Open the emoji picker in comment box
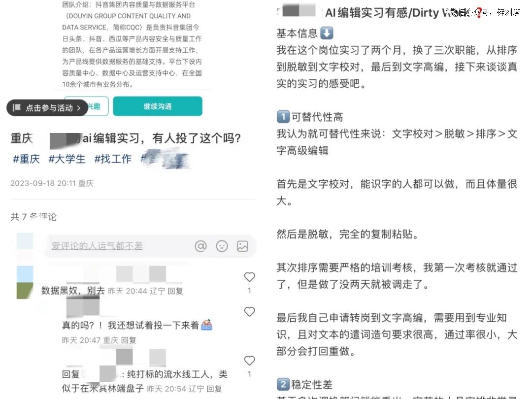 point(222,246)
